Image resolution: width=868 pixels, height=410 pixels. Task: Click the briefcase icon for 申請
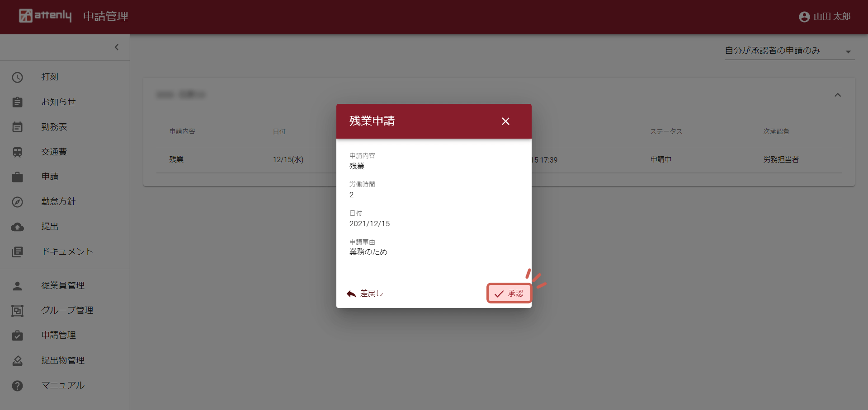coord(17,177)
